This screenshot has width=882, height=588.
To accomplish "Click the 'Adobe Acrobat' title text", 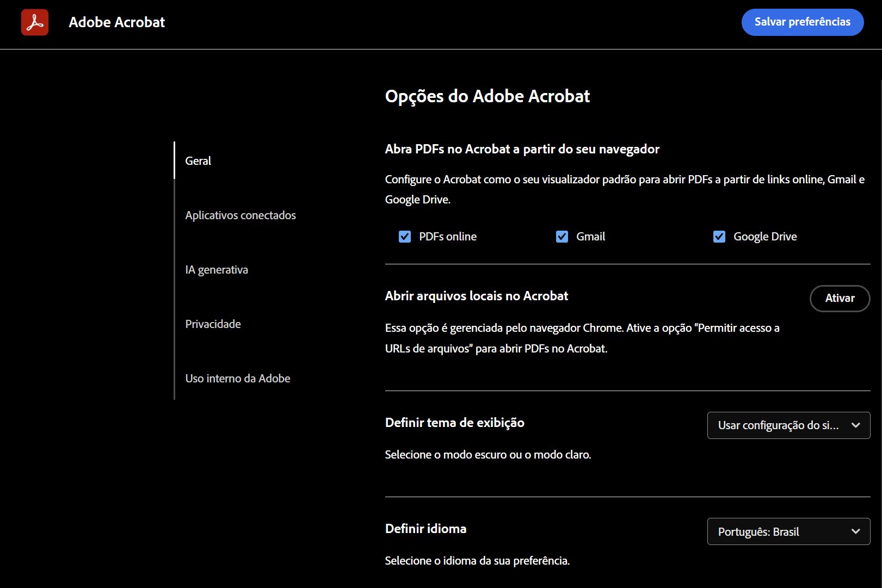I will (x=116, y=22).
